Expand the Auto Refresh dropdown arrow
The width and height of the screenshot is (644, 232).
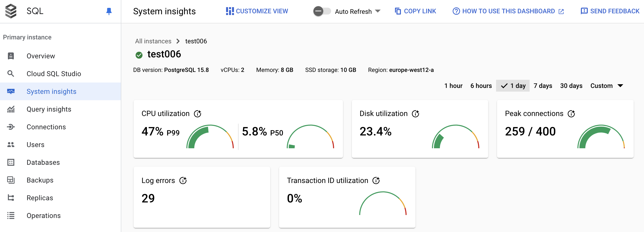click(x=378, y=11)
